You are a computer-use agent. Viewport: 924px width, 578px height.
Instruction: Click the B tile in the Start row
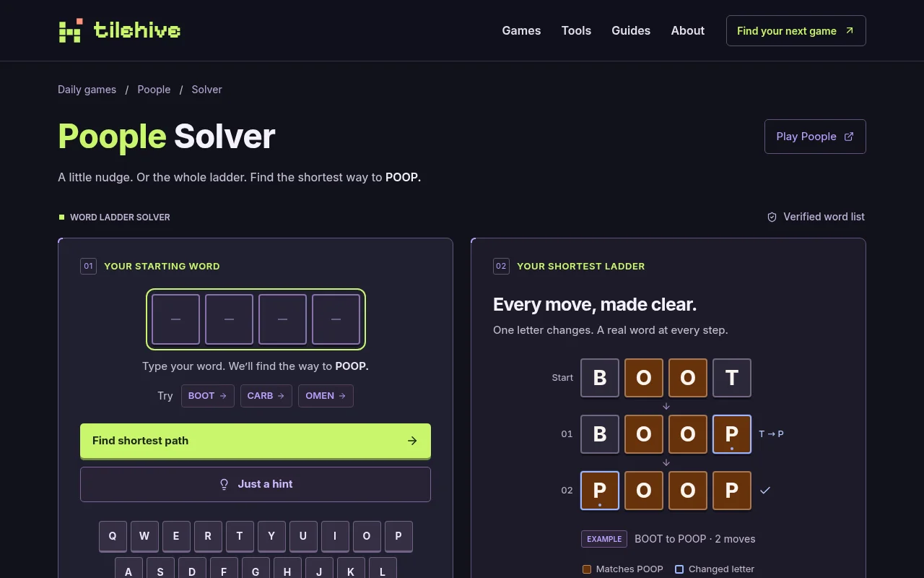coord(600,378)
